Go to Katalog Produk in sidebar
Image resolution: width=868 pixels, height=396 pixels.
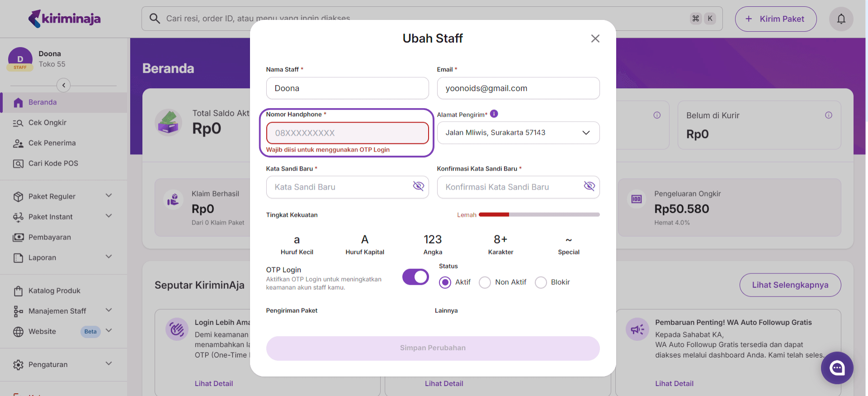54,291
